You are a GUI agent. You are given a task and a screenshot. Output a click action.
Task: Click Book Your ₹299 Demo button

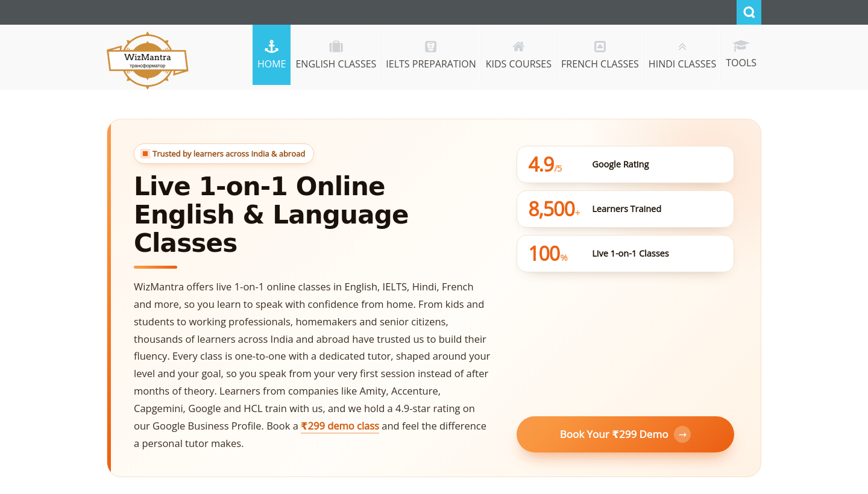pyautogui.click(x=625, y=434)
